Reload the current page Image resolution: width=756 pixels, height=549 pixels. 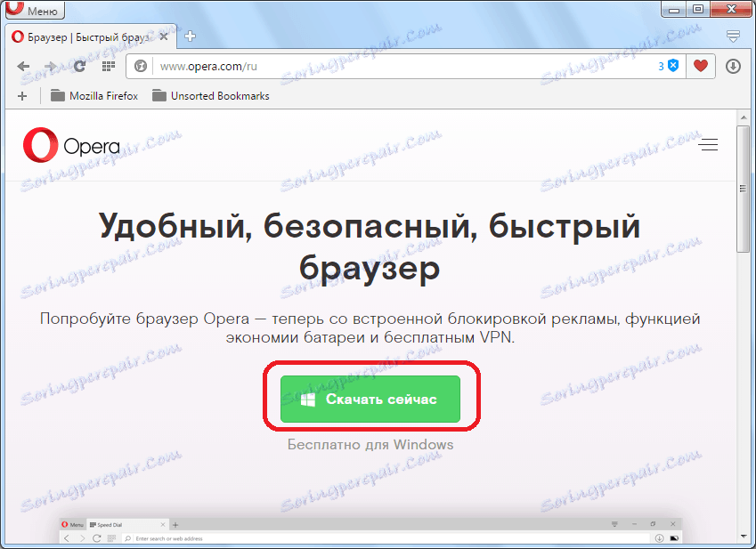point(79,67)
